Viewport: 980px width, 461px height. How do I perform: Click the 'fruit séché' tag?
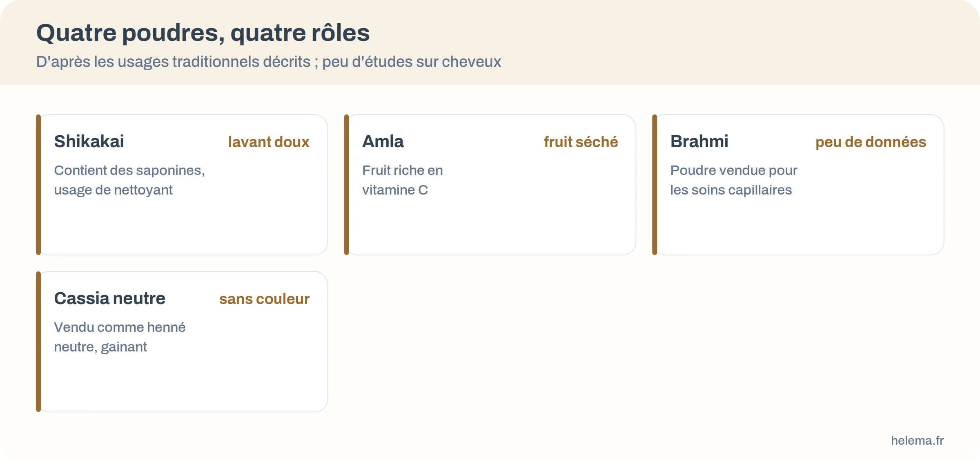tap(581, 142)
